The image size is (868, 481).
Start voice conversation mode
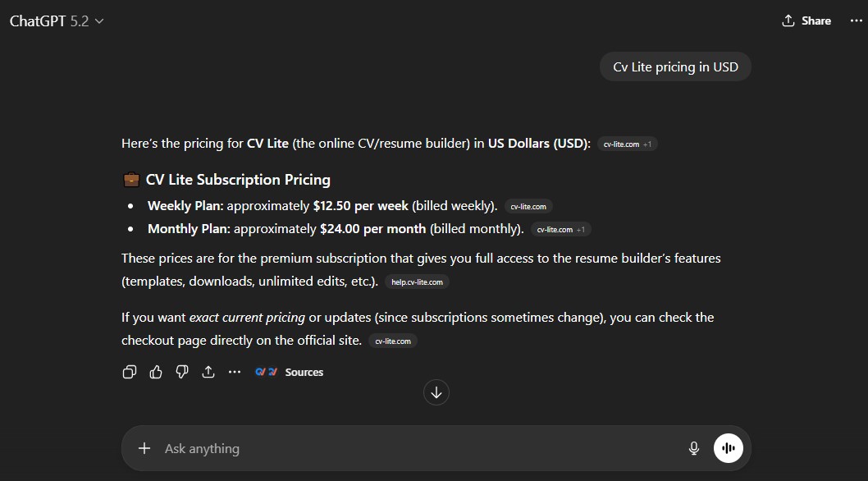[728, 447]
